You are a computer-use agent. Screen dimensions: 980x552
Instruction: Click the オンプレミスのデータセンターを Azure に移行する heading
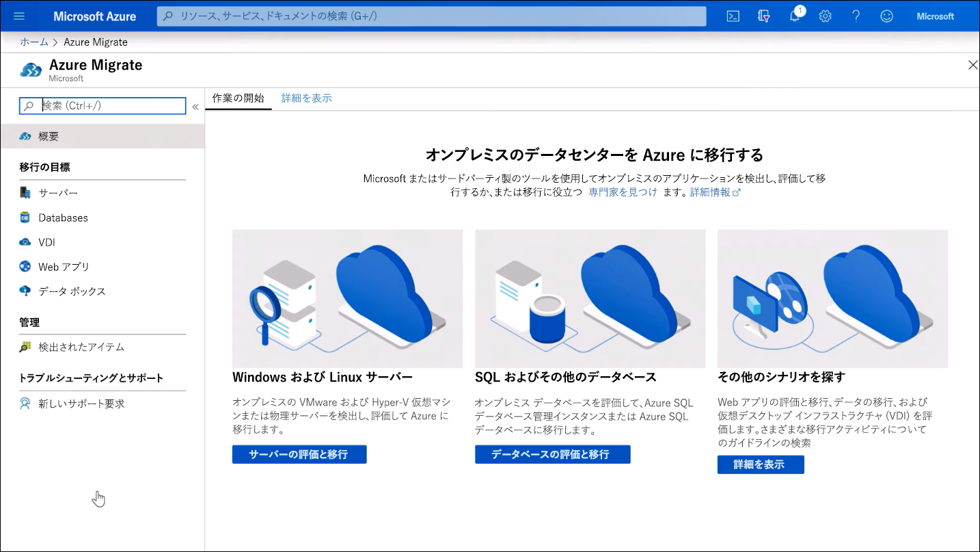pyautogui.click(x=595, y=154)
